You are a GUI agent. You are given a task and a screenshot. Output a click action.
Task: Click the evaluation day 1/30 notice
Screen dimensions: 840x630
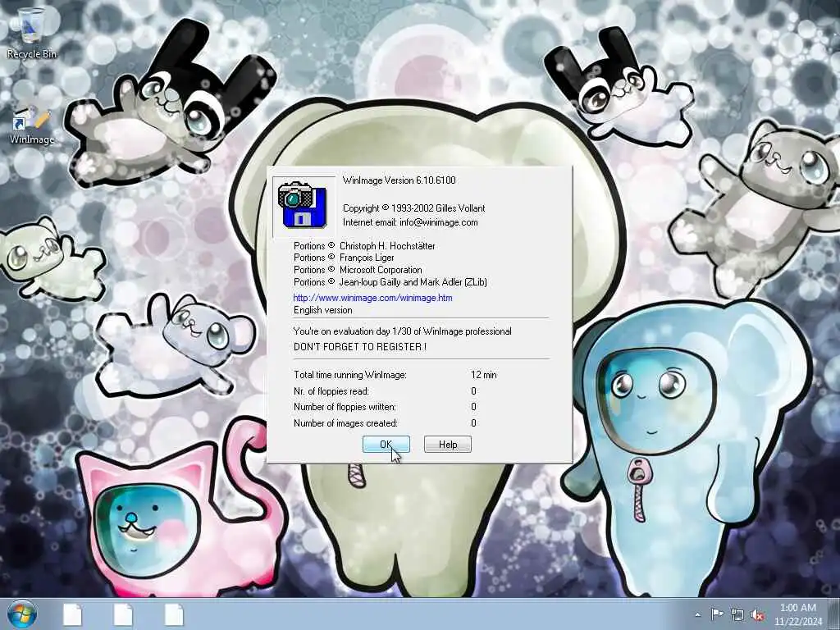(402, 331)
